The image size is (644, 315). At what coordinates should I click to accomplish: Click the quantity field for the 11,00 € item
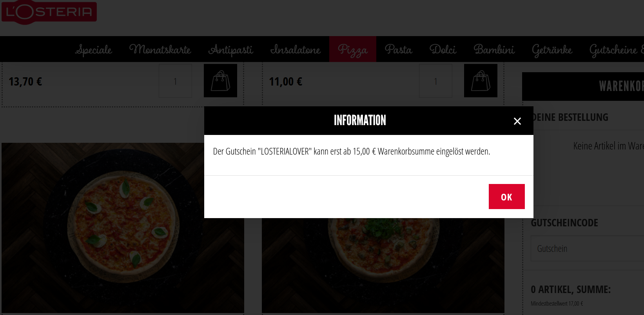(435, 81)
